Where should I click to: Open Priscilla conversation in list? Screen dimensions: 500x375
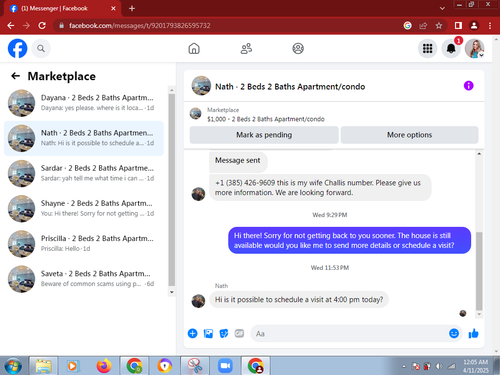(x=83, y=244)
